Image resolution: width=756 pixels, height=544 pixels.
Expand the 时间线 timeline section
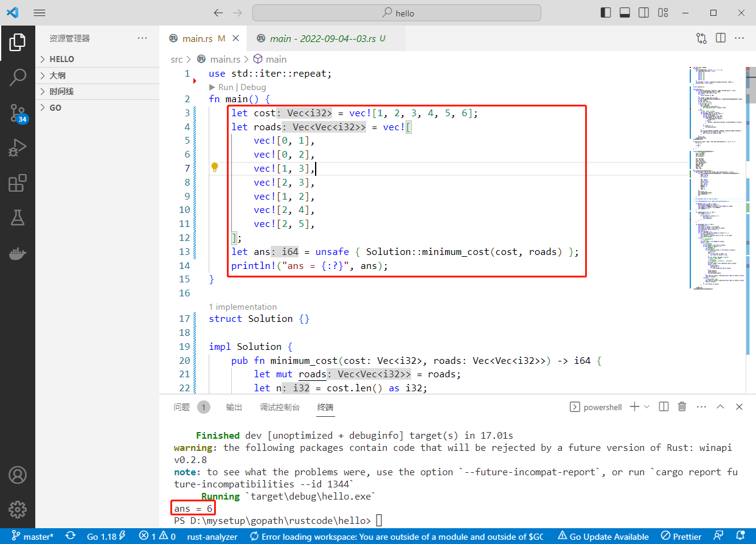pyautogui.click(x=97, y=91)
